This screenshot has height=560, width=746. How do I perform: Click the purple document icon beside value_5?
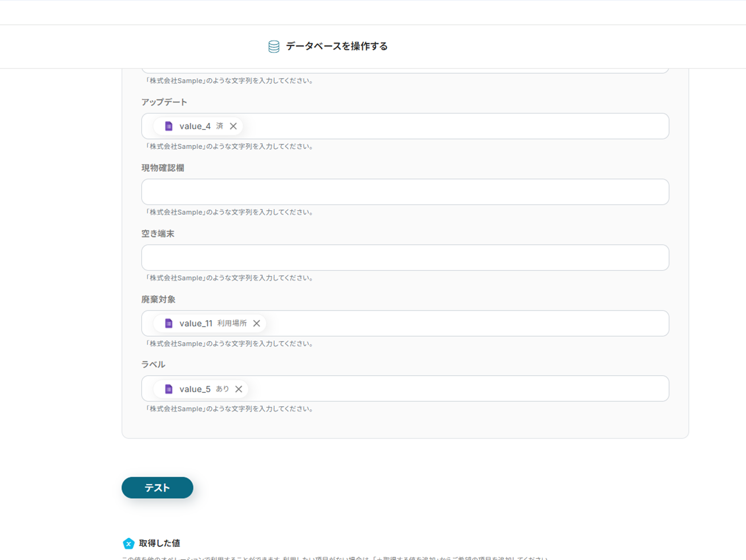point(169,389)
